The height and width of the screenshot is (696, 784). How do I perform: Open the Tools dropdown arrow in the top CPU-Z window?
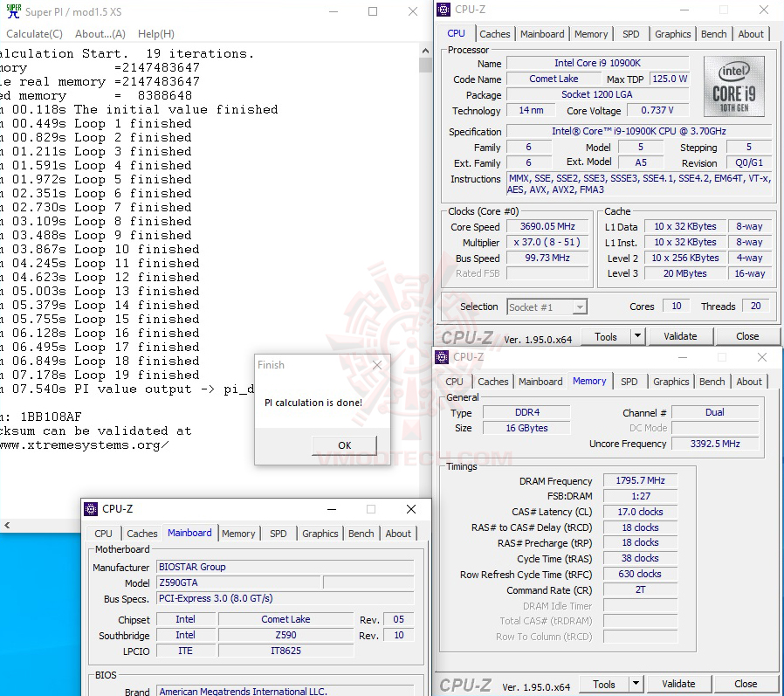[x=637, y=336]
